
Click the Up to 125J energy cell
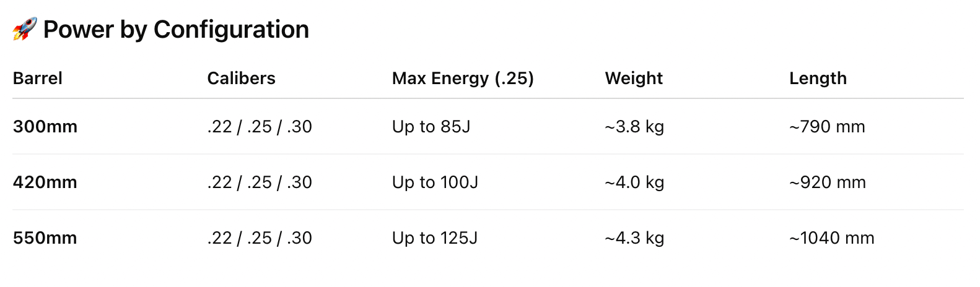pos(435,238)
